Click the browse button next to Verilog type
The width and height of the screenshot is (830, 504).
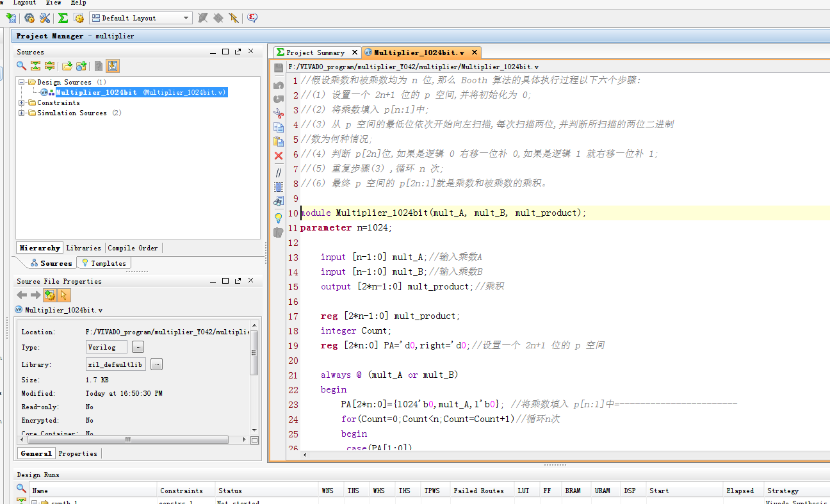pos(138,347)
